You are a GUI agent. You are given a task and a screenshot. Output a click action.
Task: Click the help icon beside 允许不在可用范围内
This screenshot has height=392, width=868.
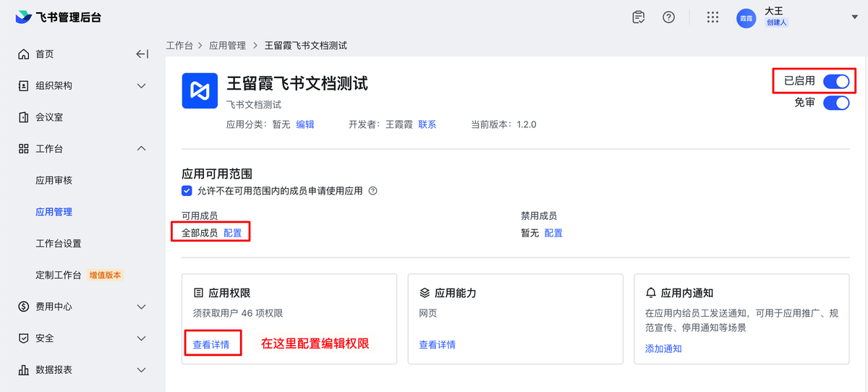(373, 192)
